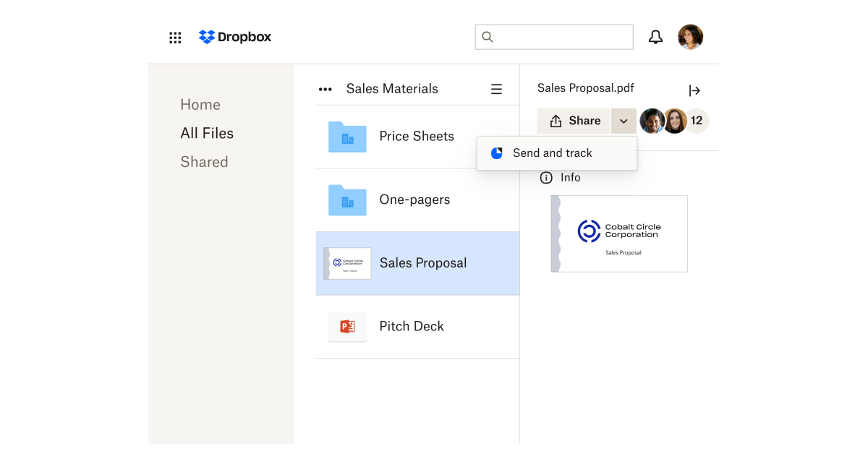
Task: Click the Info circle icon
Action: click(x=546, y=178)
